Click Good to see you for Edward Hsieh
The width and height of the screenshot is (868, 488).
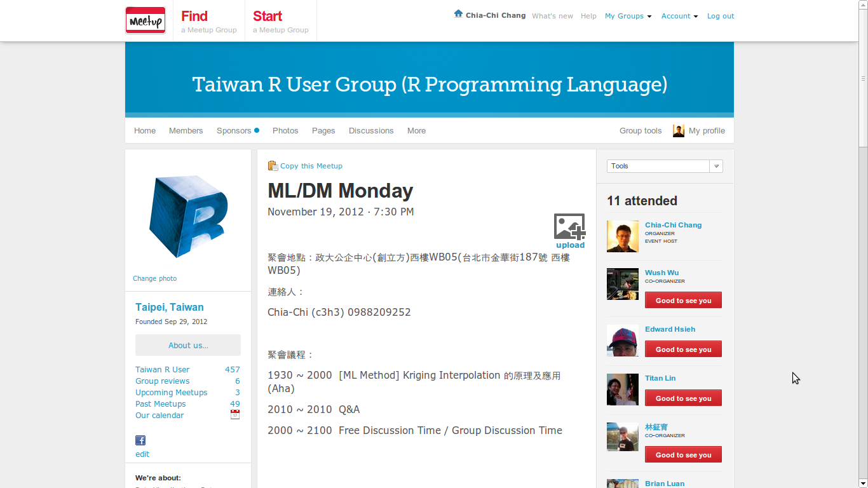(683, 349)
